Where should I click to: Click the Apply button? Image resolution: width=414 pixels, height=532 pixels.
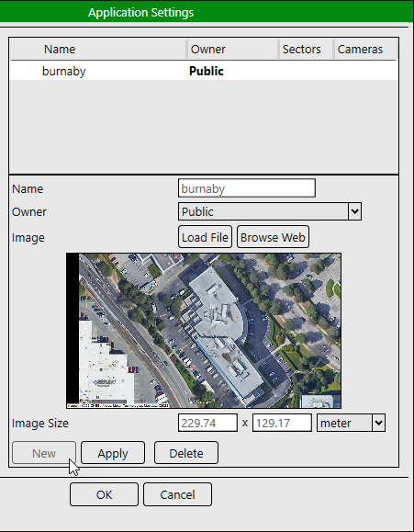113,453
